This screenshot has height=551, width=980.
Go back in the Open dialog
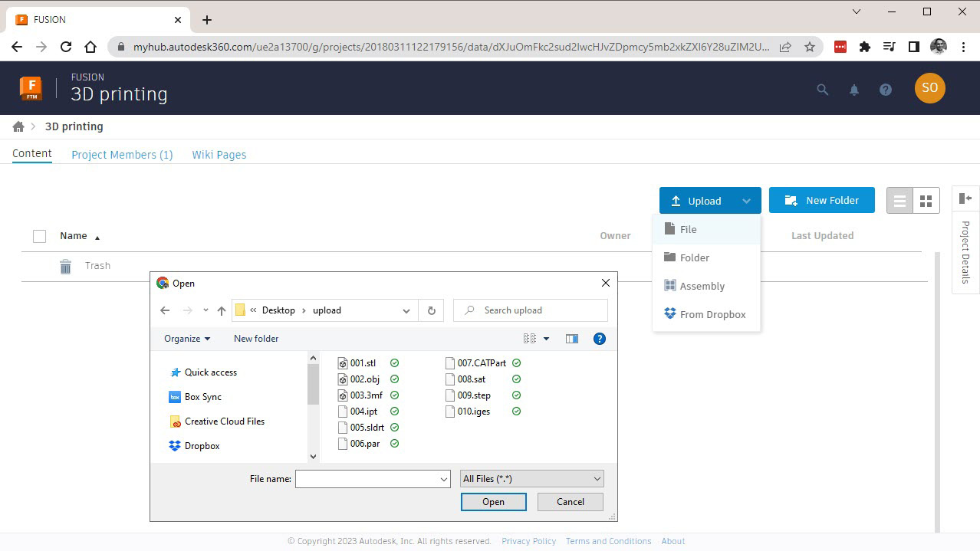click(165, 310)
